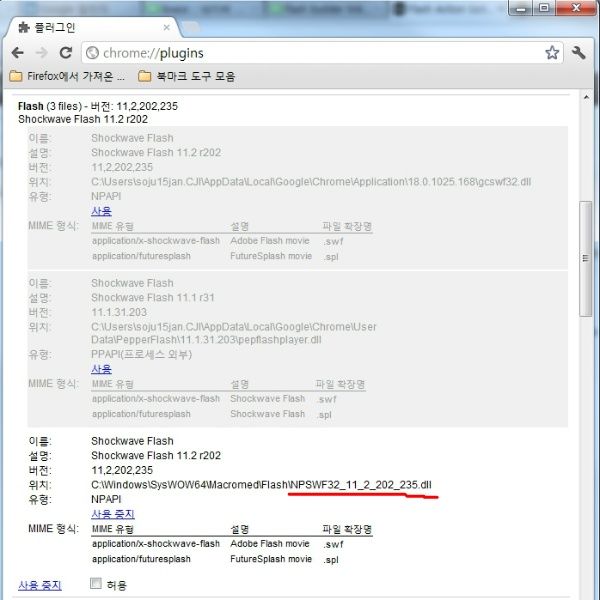Image resolution: width=600 pixels, height=600 pixels.
Task: Toggle the 허용 checkbox
Action: pyautogui.click(x=96, y=584)
